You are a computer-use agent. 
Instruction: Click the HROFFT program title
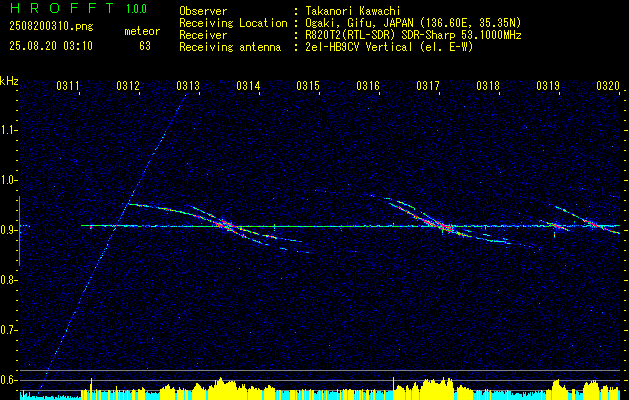click(62, 8)
